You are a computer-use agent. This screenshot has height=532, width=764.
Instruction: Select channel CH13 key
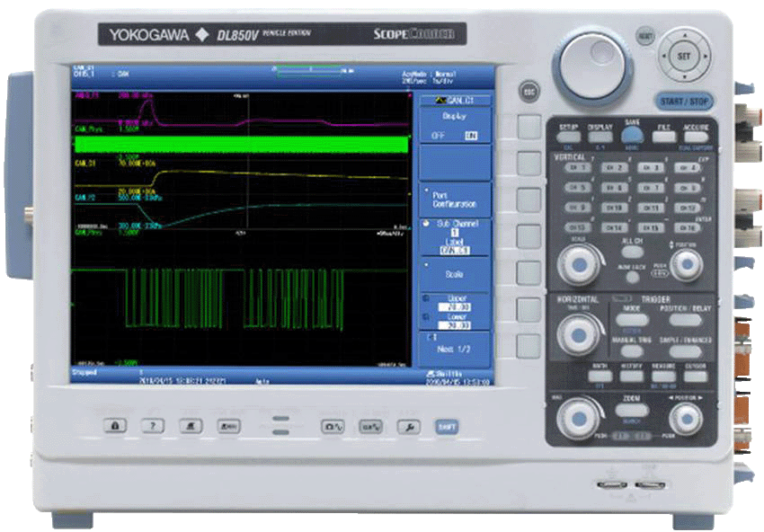pyautogui.click(x=577, y=227)
